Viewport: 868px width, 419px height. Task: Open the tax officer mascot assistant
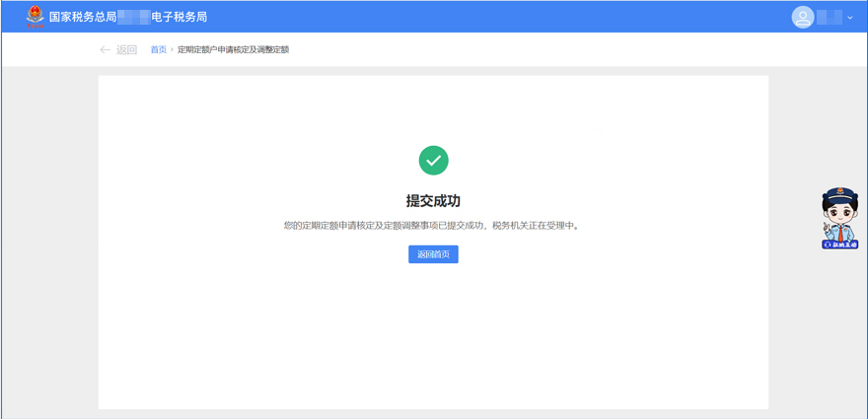[839, 212]
